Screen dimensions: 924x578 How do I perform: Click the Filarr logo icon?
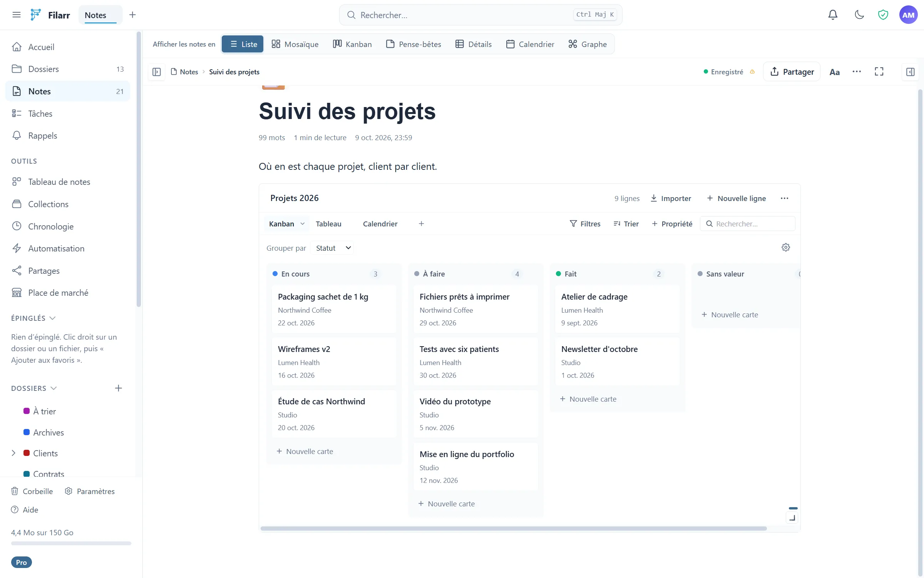pos(35,15)
